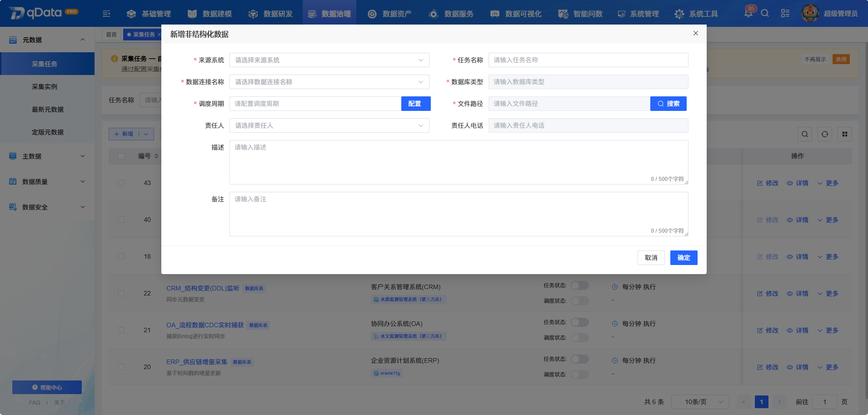Expand 更多 menu for row 43
The image size is (868, 415).
[828, 183]
